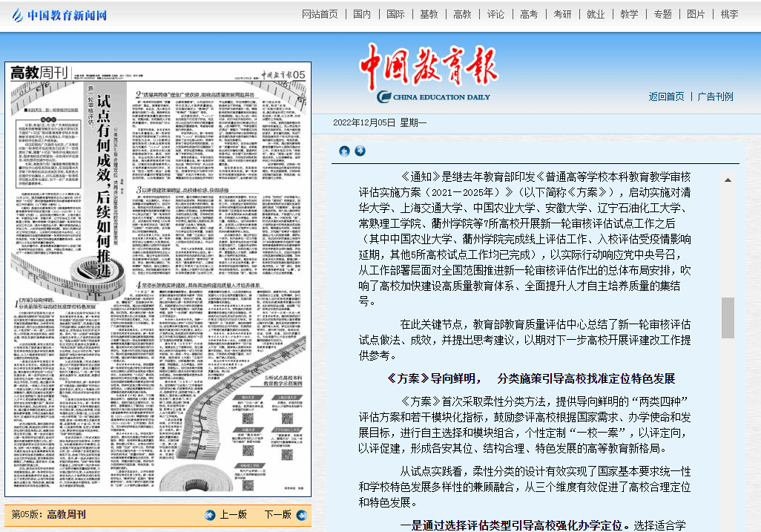Go to the 教学 section
Viewport: 761px width, 532px height.
(x=630, y=15)
